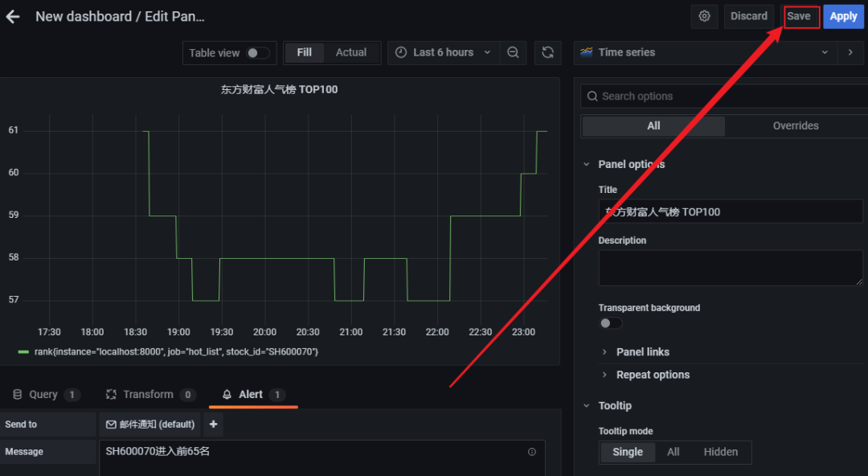This screenshot has width=868, height=476.
Task: Enable Transparent background switch
Action: pyautogui.click(x=611, y=323)
